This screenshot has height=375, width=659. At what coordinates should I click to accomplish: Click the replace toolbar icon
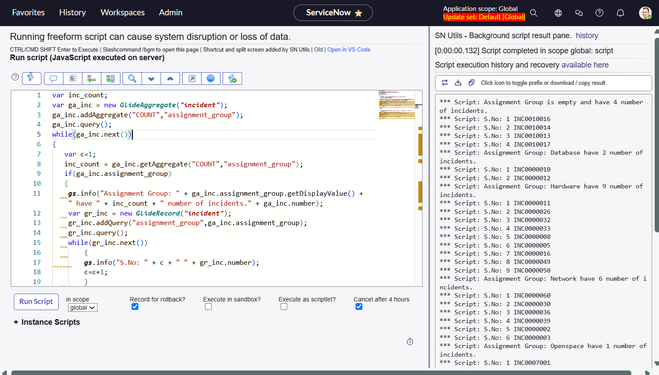tap(92, 79)
